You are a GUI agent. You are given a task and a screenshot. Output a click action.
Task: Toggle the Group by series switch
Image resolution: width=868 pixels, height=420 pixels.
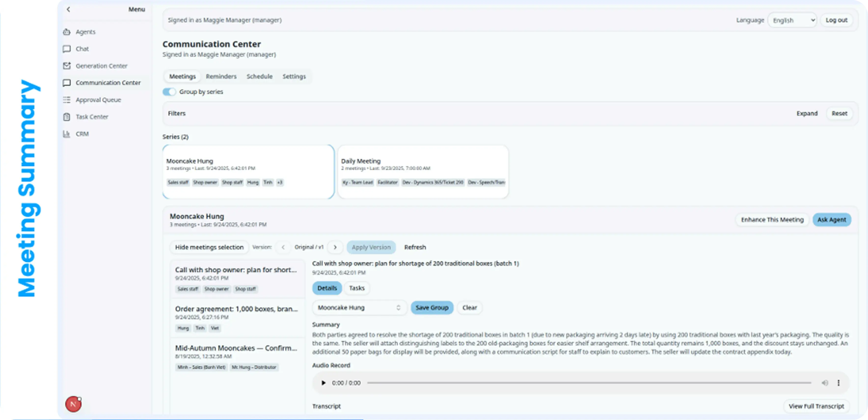[169, 92]
